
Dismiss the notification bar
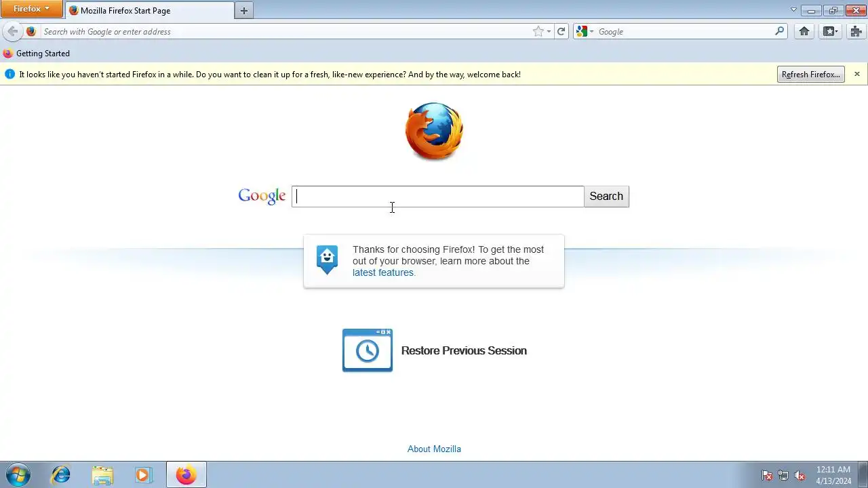pyautogui.click(x=857, y=74)
